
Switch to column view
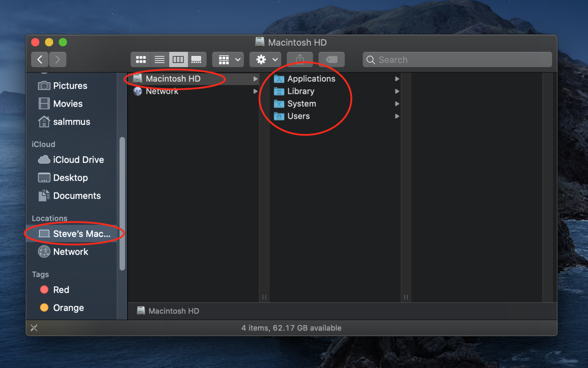point(178,59)
